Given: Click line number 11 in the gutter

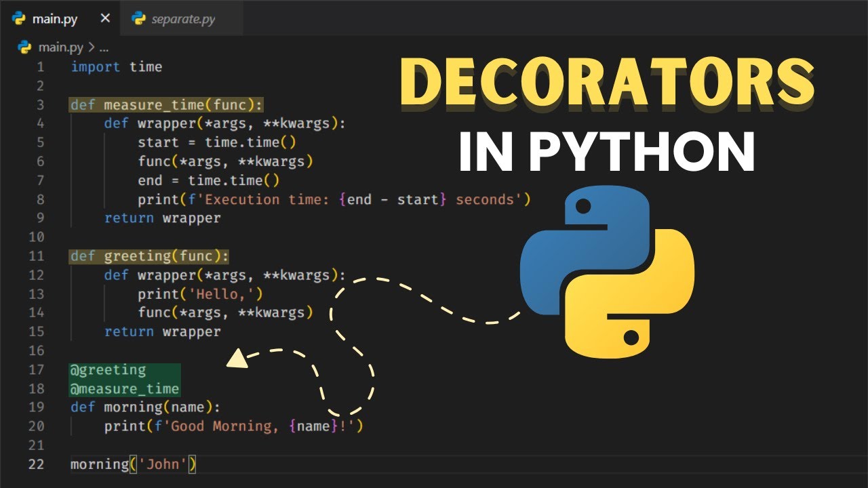Looking at the screenshot, I should tap(36, 256).
